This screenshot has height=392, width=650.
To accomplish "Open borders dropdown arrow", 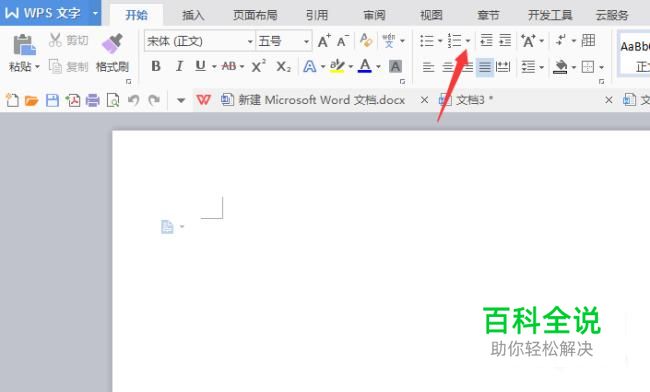I will (x=601, y=67).
